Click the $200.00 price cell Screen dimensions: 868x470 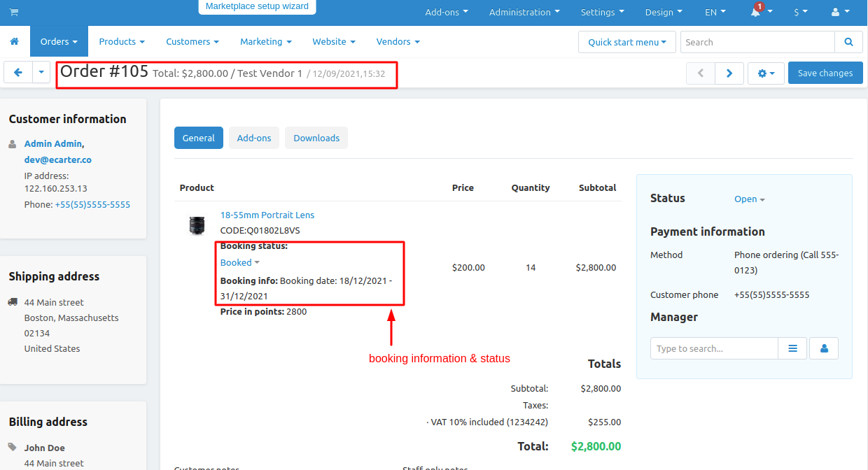click(x=468, y=267)
